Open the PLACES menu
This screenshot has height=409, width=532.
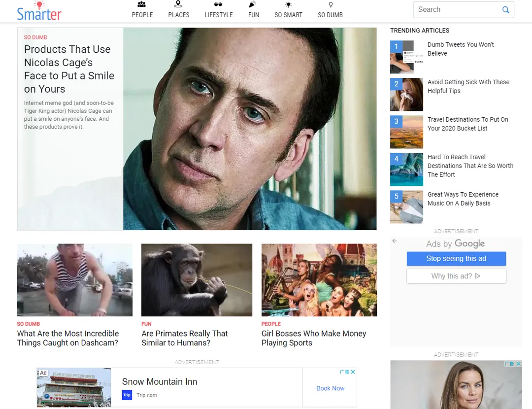click(x=179, y=15)
